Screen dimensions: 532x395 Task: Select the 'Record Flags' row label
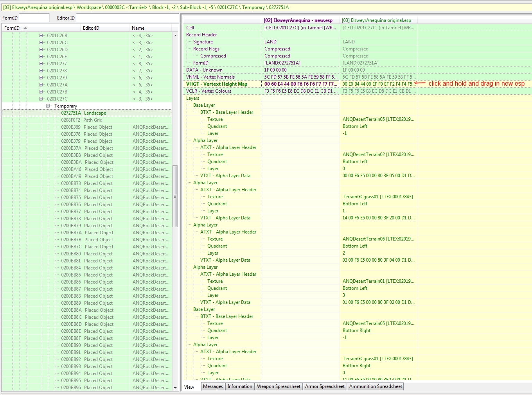click(x=206, y=49)
